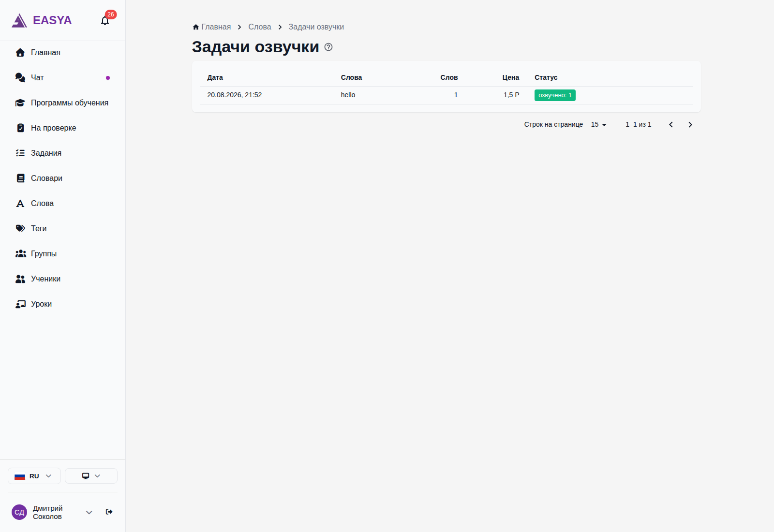Open Словари menu item
The width and height of the screenshot is (774, 532).
pos(62,178)
